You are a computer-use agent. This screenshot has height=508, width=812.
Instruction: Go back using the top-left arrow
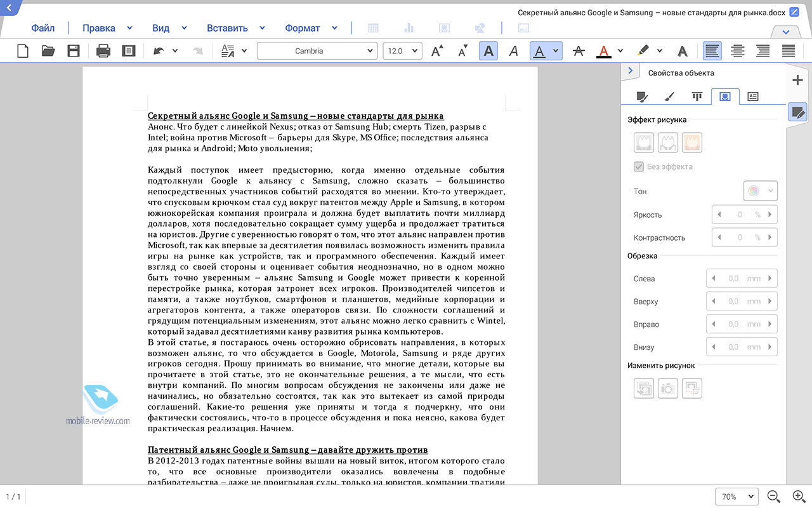click(9, 8)
